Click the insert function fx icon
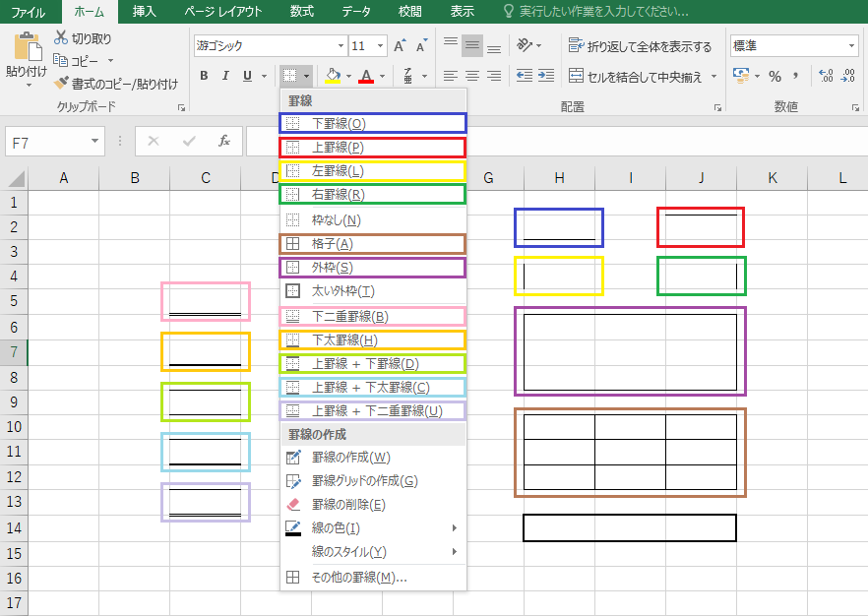Screen dimensions: 868x616 224,141
